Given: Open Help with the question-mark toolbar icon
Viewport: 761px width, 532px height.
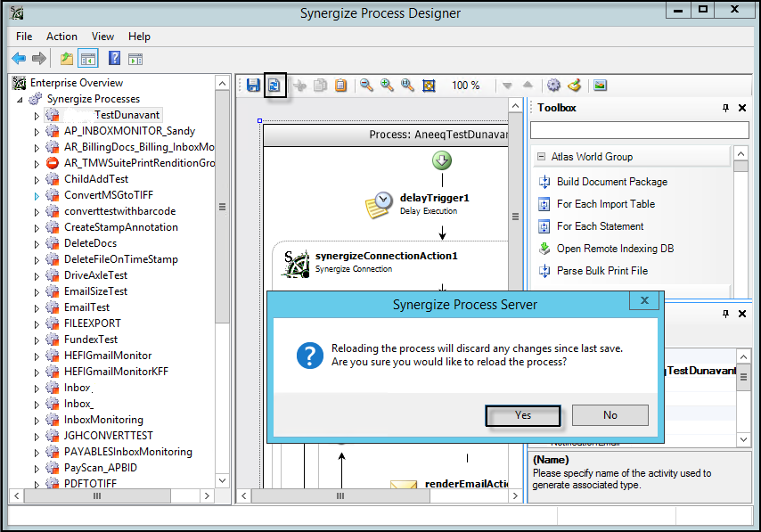Looking at the screenshot, I should click(115, 59).
